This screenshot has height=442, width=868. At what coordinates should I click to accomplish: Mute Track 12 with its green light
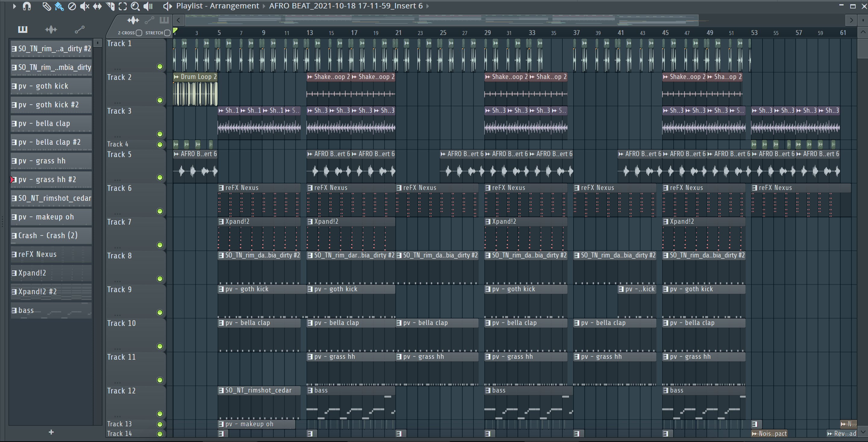(x=160, y=414)
